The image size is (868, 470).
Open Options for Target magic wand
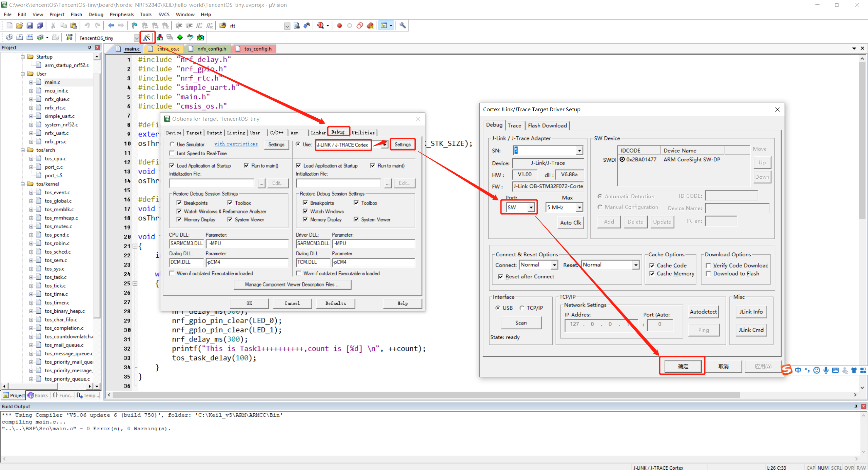pyautogui.click(x=147, y=37)
